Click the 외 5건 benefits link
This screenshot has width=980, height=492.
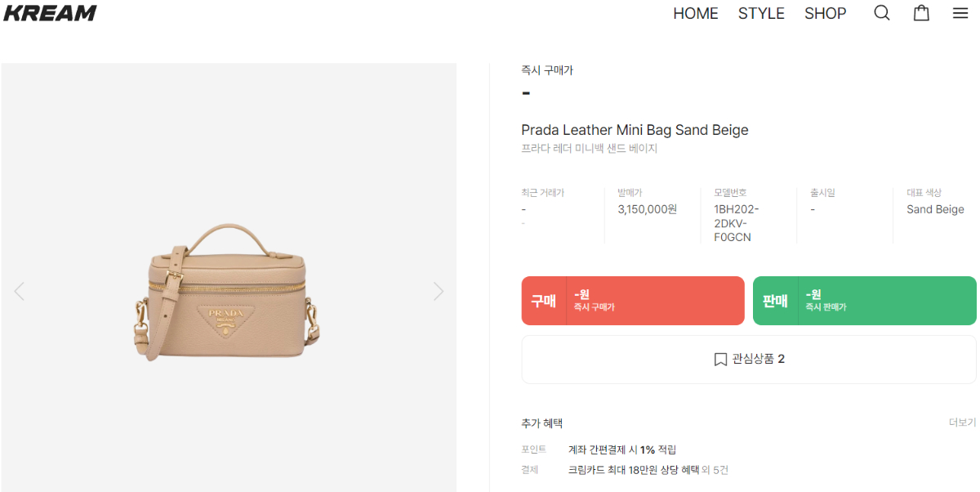tap(715, 470)
